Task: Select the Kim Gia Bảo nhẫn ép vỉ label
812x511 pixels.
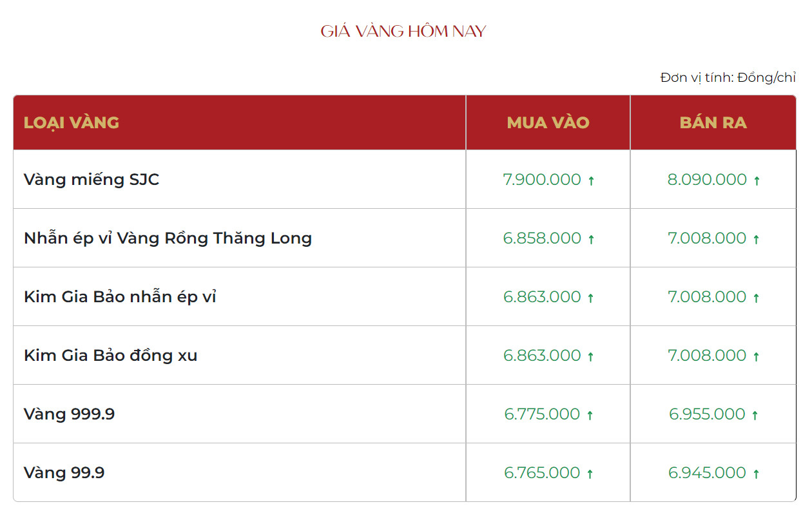Action: coord(120,297)
